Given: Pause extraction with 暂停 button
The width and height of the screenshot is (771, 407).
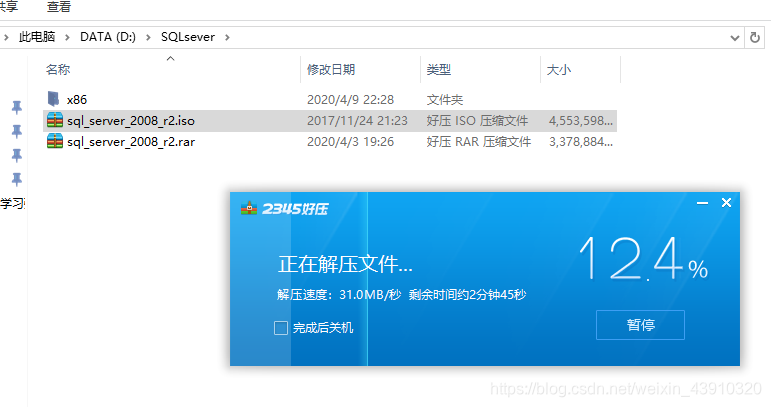Looking at the screenshot, I should [x=640, y=325].
